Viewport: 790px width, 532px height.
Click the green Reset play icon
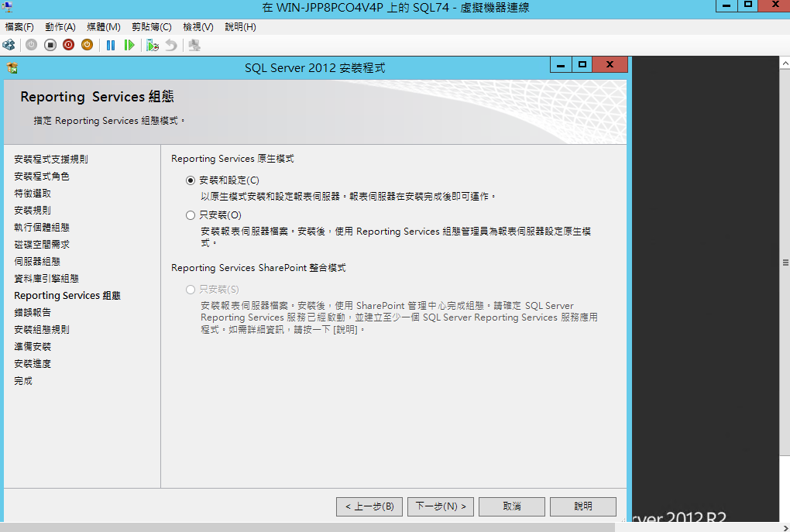129,46
